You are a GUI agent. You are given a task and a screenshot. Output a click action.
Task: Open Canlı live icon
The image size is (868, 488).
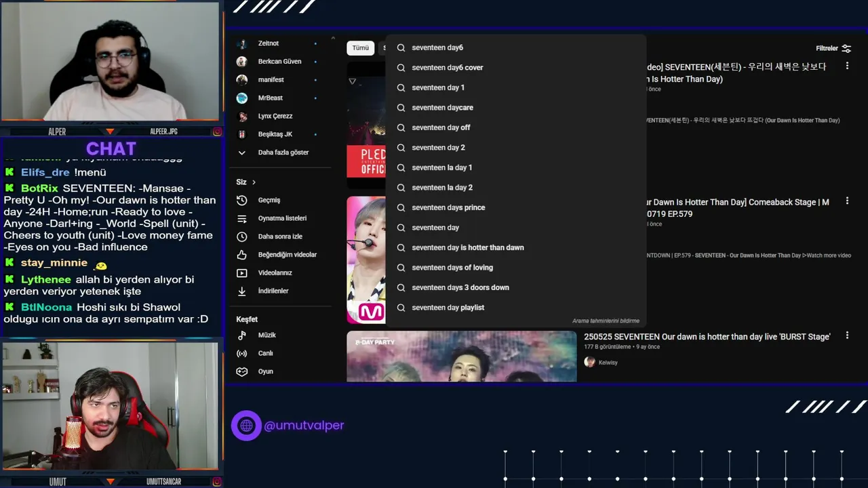241,353
